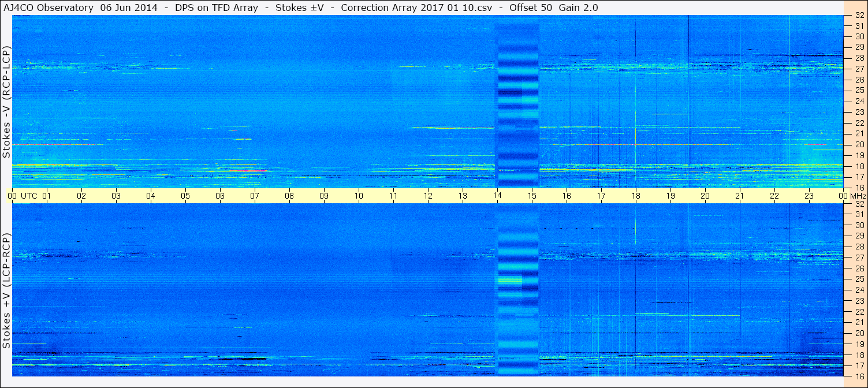
Task: Click the 05 hour mark on the time axis
Action: 185,196
